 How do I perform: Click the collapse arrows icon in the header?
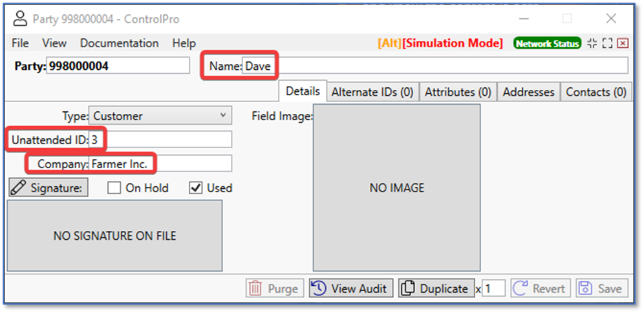[592, 43]
